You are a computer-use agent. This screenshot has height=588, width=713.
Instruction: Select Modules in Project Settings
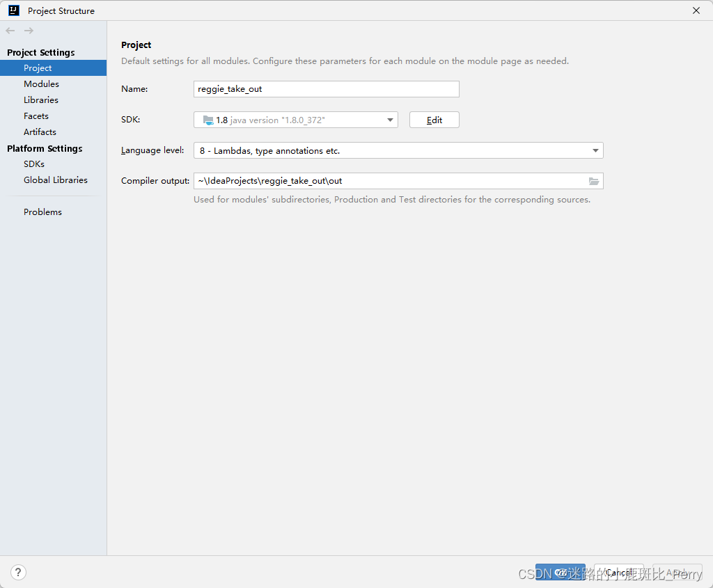pos(41,84)
